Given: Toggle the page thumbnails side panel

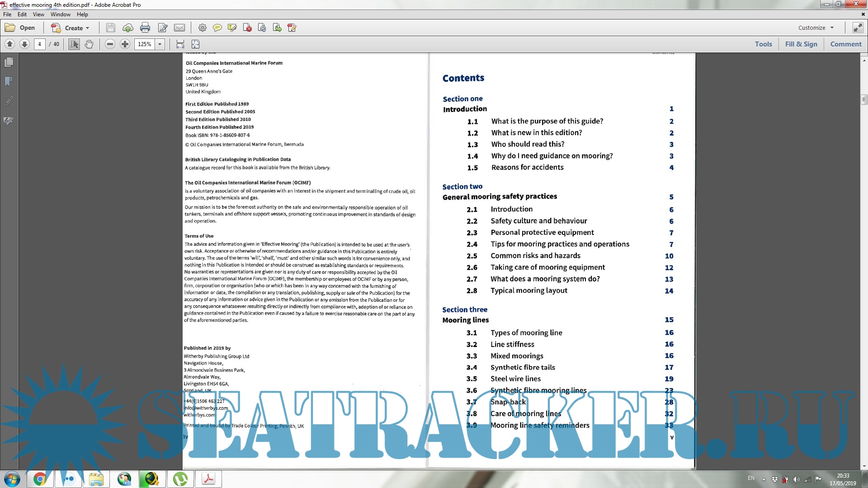Looking at the screenshot, I should tap(9, 62).
